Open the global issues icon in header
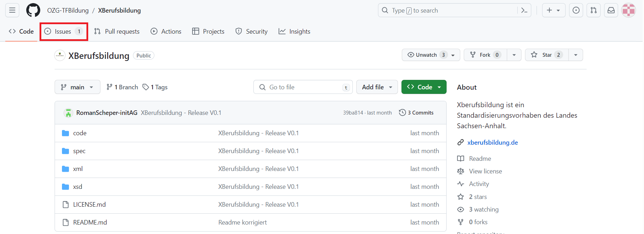 click(576, 11)
